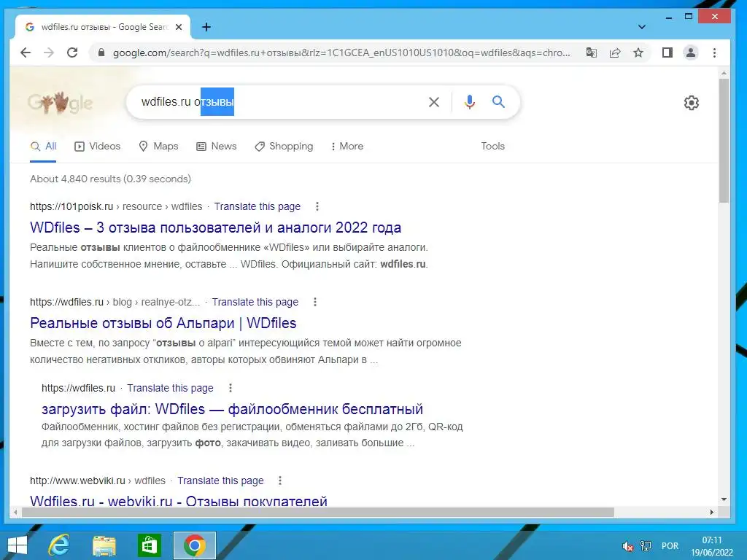Open the Chrome side panel
Viewport: 747px width, 560px height.
click(x=667, y=52)
